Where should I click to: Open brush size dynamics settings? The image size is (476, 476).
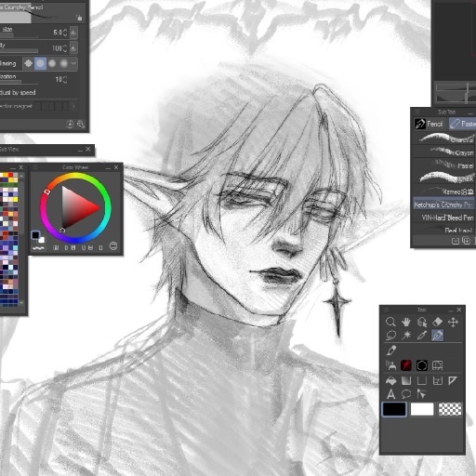point(73,33)
